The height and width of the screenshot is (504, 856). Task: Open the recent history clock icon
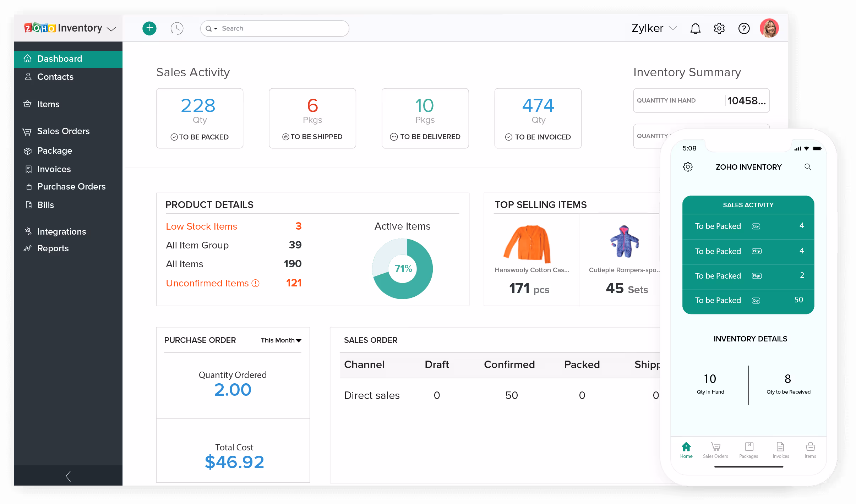(177, 28)
